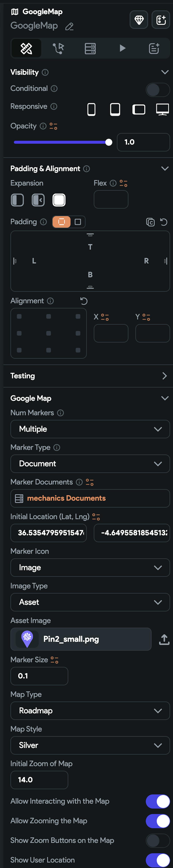Copy padding values icon
Image resolution: width=173 pixels, height=868 pixels.
coord(150,222)
